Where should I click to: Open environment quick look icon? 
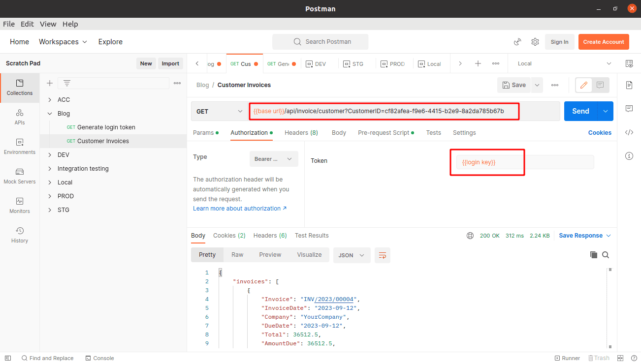(629, 63)
